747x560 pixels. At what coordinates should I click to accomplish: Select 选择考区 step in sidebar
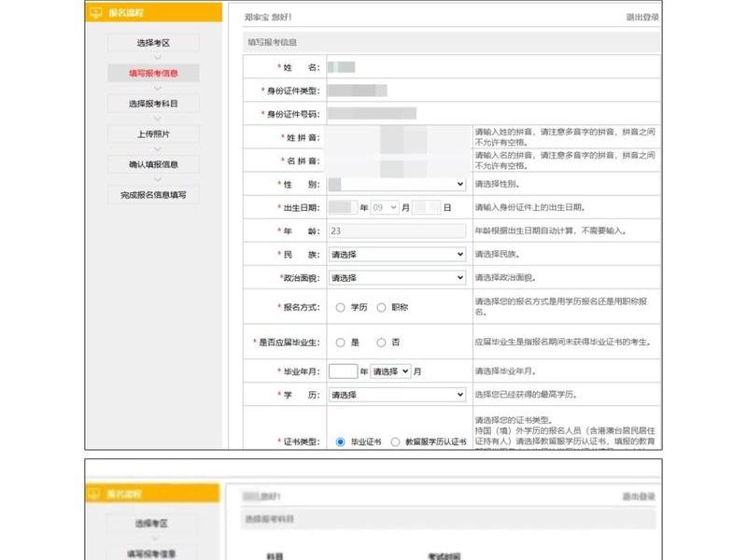pyautogui.click(x=153, y=43)
